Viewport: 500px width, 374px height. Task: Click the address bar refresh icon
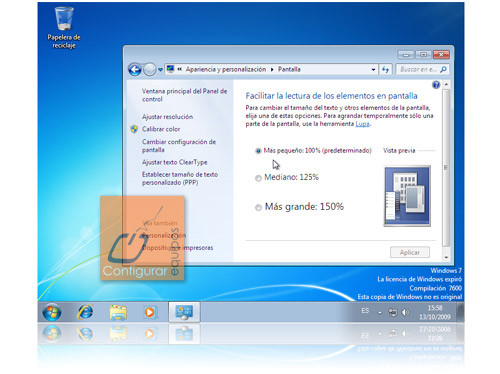[x=386, y=69]
